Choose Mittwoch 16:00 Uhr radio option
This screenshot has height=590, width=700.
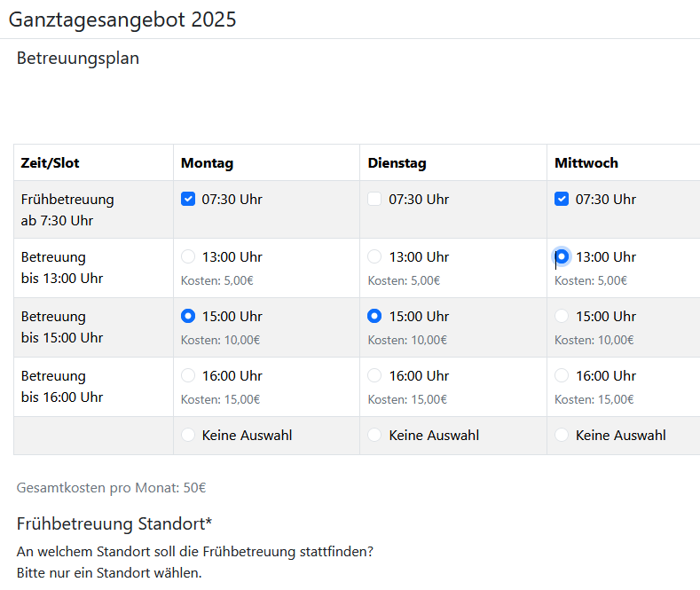(562, 375)
